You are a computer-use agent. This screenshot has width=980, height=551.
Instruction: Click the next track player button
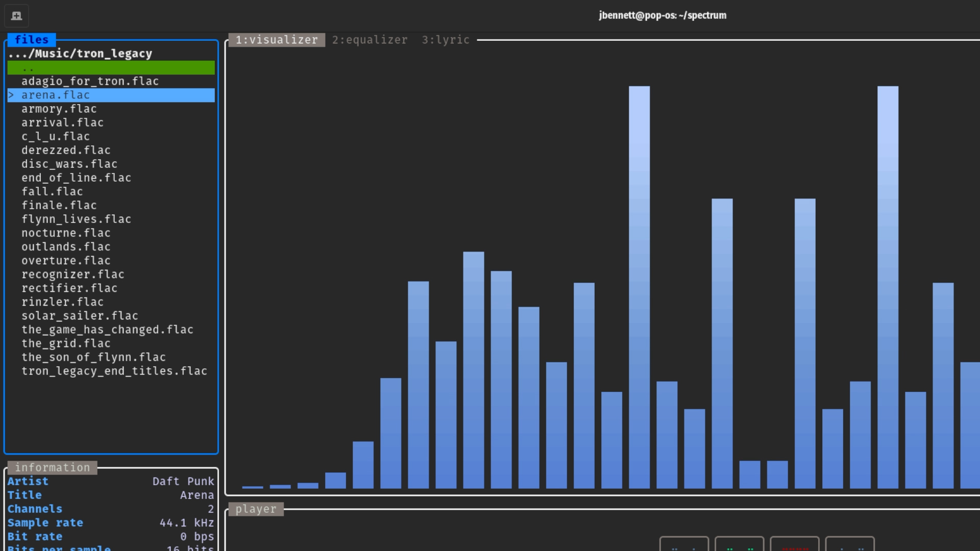click(x=850, y=545)
